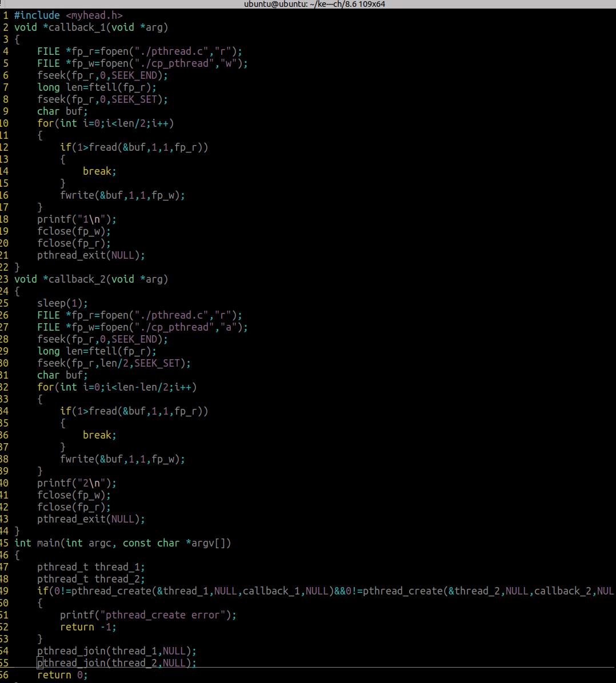
Task: Click 'char buf;' on line 31
Action: tap(62, 375)
